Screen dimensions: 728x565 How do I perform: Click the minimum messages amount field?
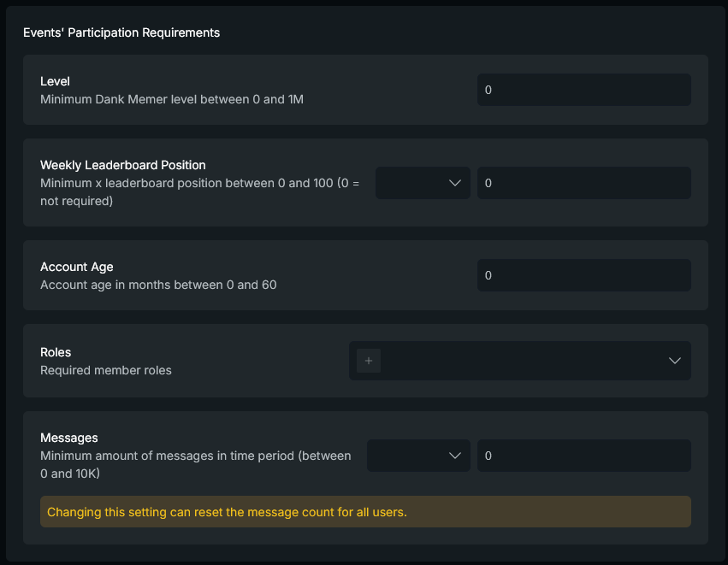point(583,456)
